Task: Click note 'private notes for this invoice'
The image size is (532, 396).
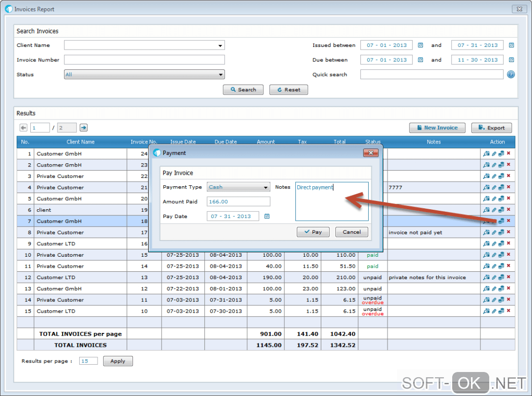Action: point(427,277)
